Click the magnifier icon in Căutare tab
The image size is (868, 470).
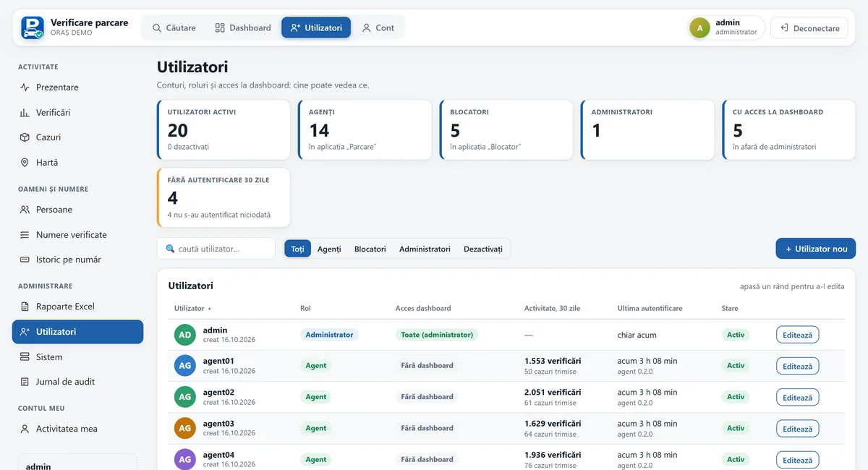coord(157,27)
